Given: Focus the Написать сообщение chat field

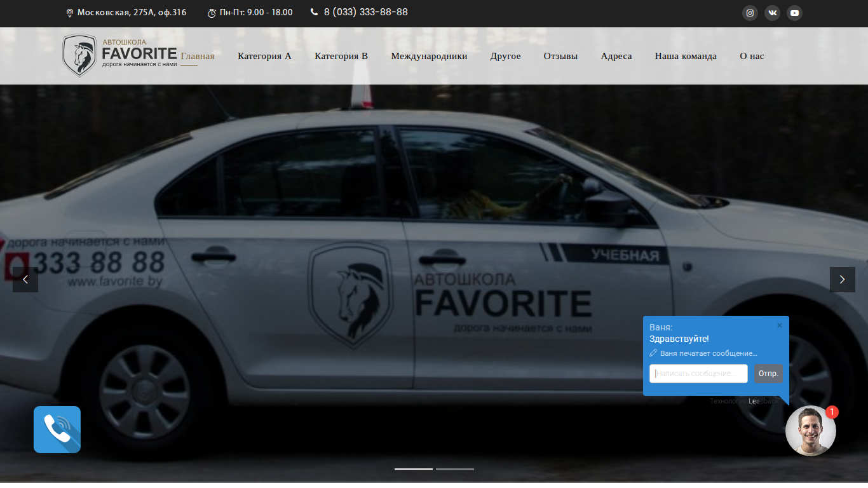Looking at the screenshot, I should point(698,374).
